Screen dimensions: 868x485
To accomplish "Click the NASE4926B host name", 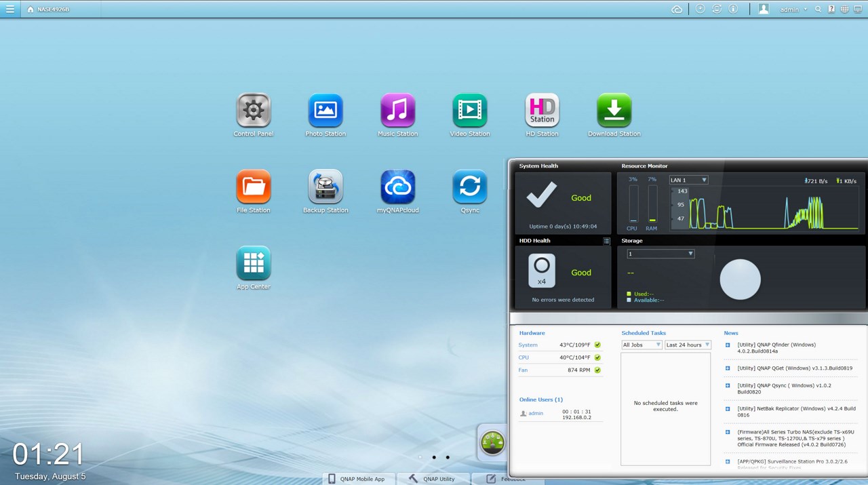I will click(x=53, y=9).
